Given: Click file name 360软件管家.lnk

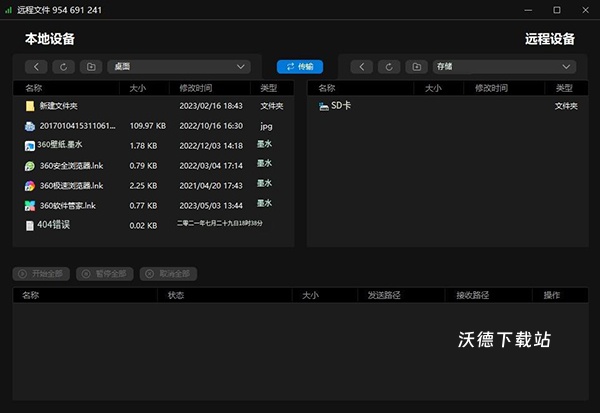Looking at the screenshot, I should click(x=68, y=205).
